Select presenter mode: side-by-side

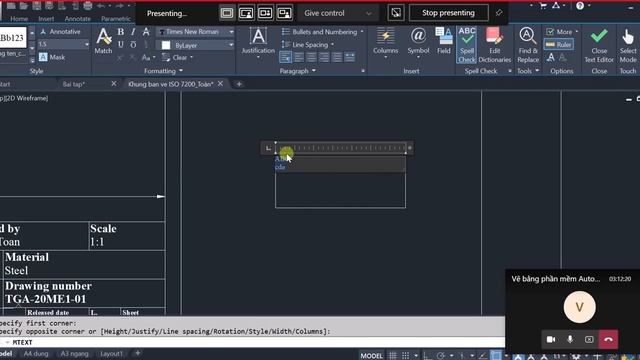[x=265, y=13]
